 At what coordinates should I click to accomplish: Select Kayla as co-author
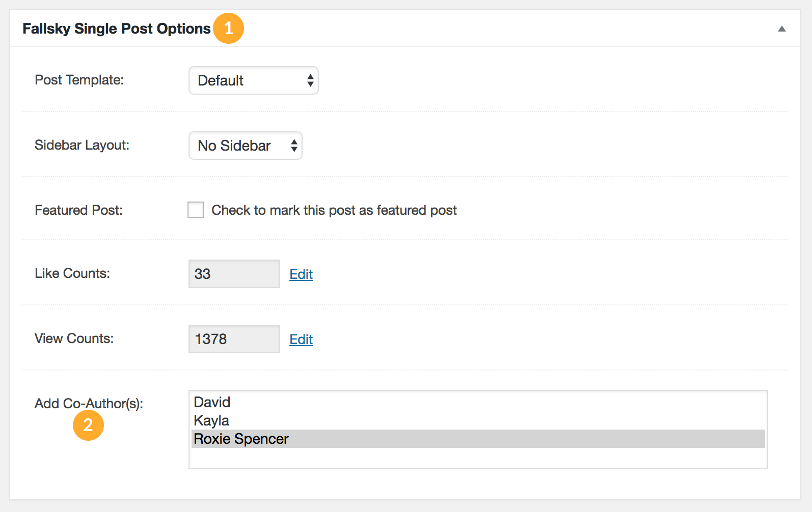211,420
